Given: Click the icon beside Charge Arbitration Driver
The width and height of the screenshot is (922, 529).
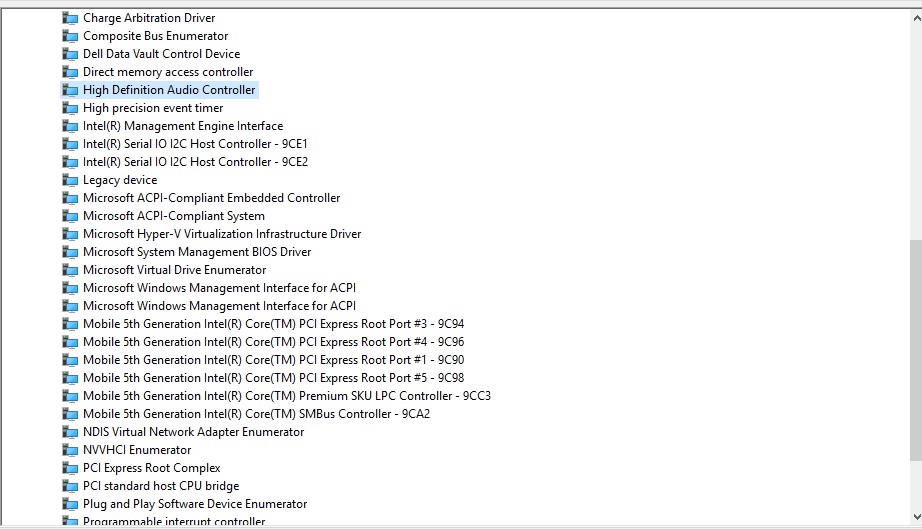Looking at the screenshot, I should click(70, 18).
